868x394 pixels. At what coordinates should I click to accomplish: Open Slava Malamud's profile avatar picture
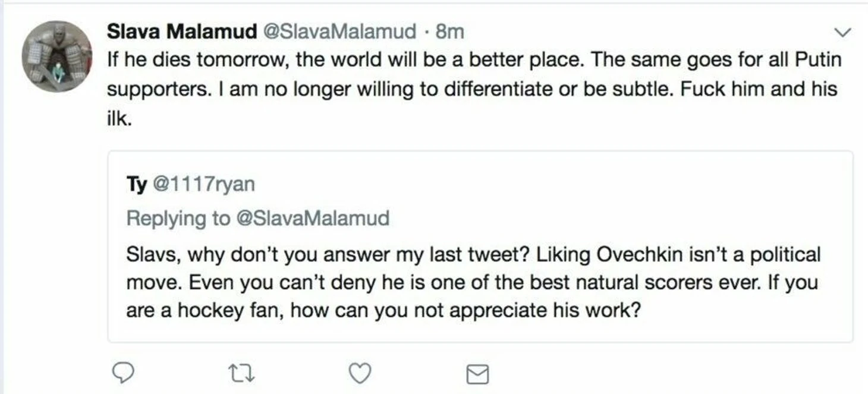[x=57, y=56]
